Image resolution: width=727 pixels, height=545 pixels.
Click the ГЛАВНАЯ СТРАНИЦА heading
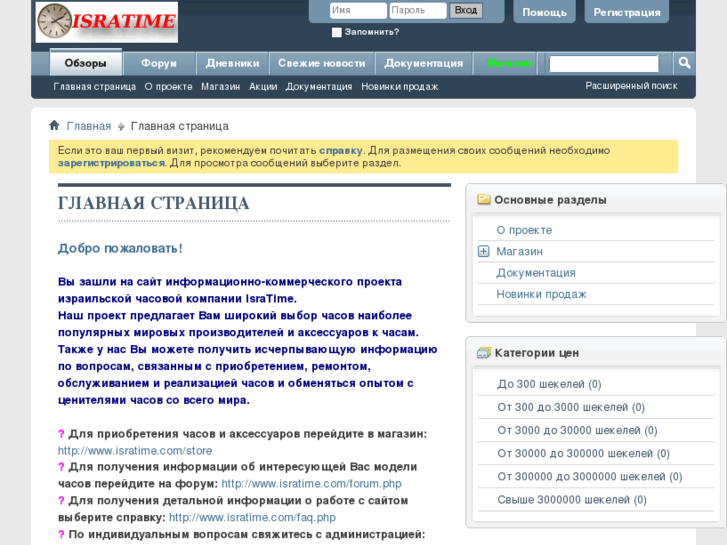point(153,203)
